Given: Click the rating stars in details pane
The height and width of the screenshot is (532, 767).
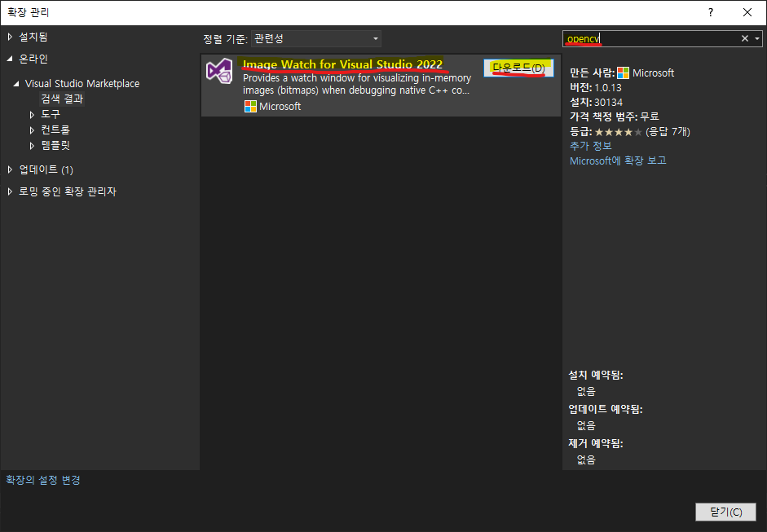Looking at the screenshot, I should point(619,131).
